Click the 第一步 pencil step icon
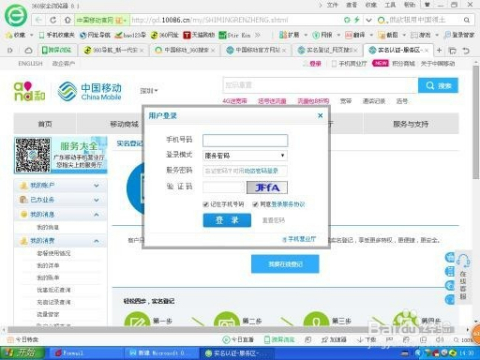 tap(137, 320)
